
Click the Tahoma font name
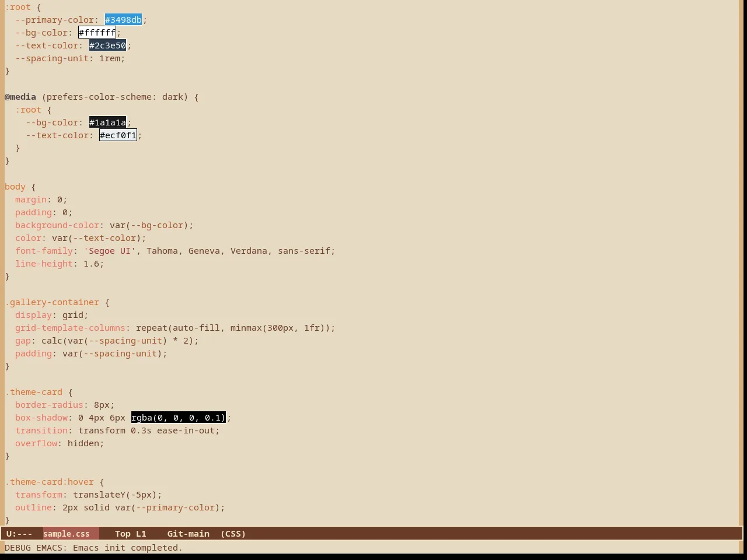coord(162,251)
